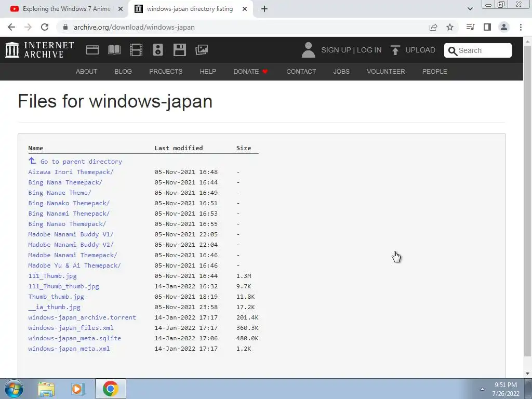This screenshot has height=399, width=532.
Task: Open the Bing Nana Themepack folder
Action: click(65, 182)
